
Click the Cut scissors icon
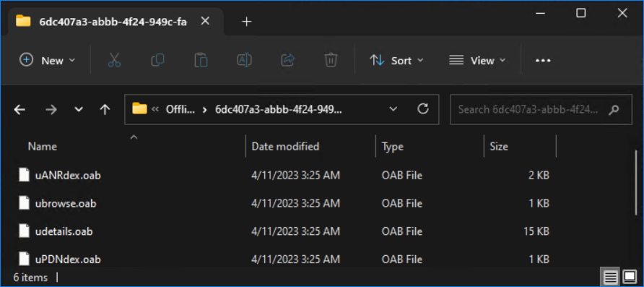click(x=114, y=61)
